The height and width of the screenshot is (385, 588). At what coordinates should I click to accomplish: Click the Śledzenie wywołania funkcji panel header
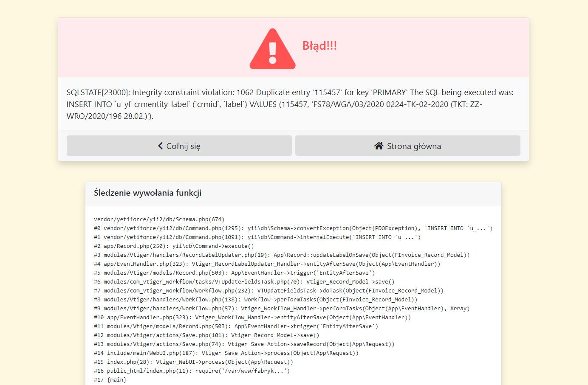tap(293, 193)
